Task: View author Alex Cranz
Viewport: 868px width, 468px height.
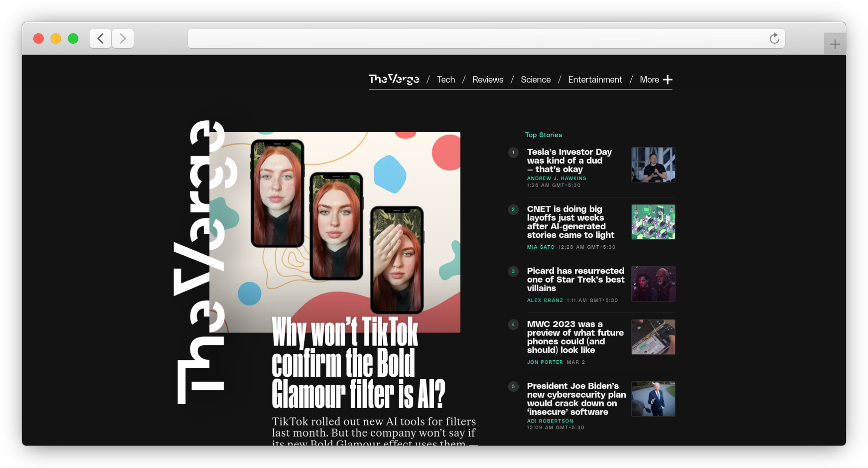Action: (x=545, y=300)
